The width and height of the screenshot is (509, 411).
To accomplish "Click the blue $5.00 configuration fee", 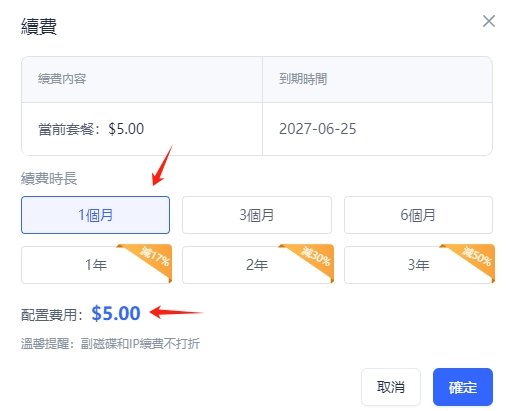I will (116, 314).
